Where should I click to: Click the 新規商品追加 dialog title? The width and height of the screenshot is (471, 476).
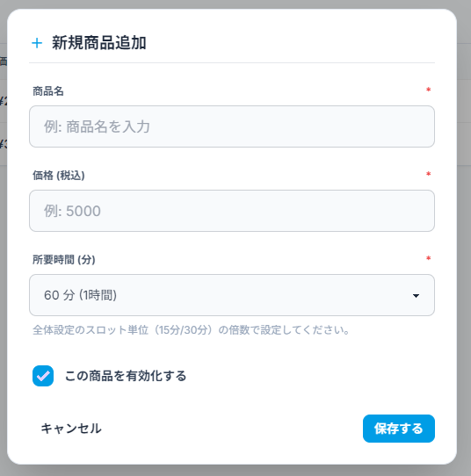pyautogui.click(x=99, y=43)
